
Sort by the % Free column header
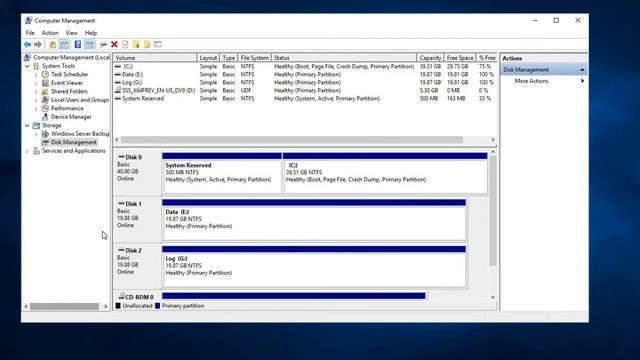[x=487, y=58]
